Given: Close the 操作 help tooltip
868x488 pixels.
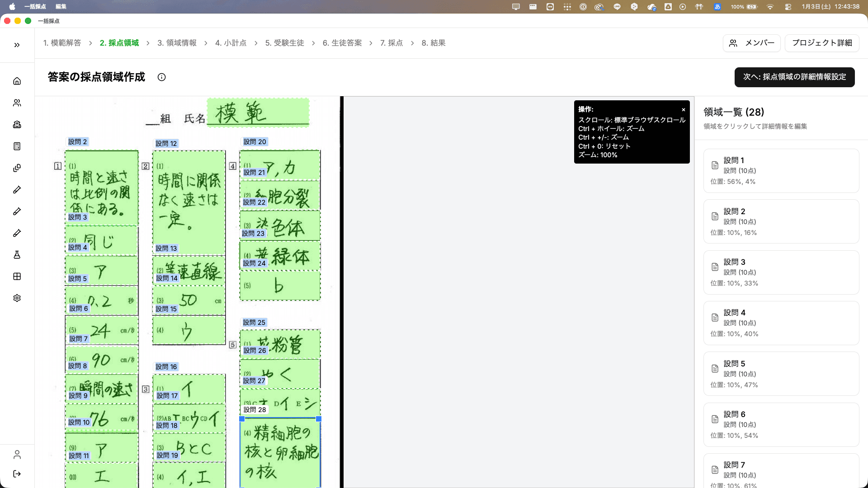Looking at the screenshot, I should (684, 110).
